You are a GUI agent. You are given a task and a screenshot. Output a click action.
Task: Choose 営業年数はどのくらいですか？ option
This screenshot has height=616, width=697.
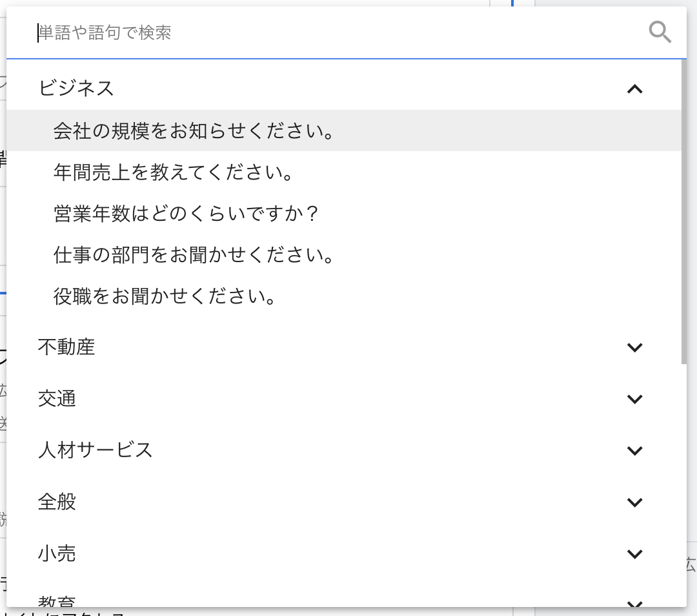(187, 214)
